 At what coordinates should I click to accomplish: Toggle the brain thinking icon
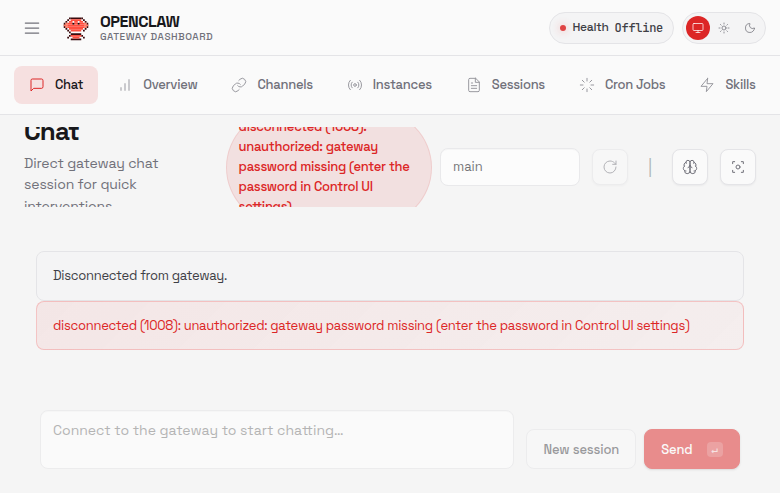(690, 167)
